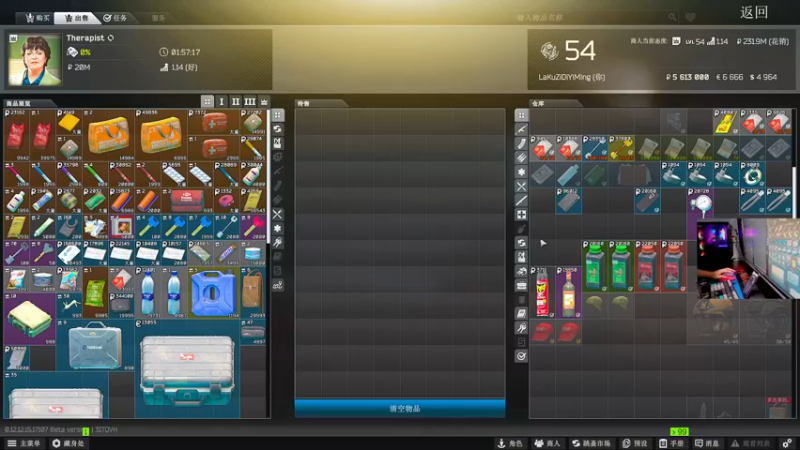800x450 pixels.
Task: Select all-items grid filter in stash sidebar
Action: coord(521,115)
